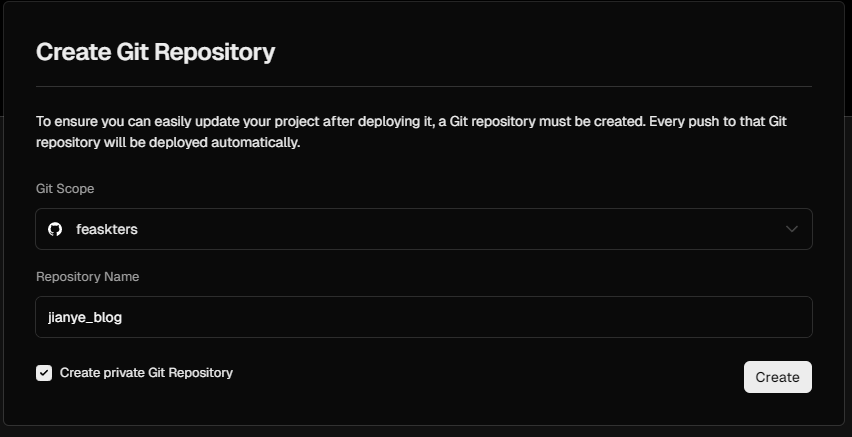Select the feaskters account name text
Viewport: 852px width, 437px height.
point(107,229)
